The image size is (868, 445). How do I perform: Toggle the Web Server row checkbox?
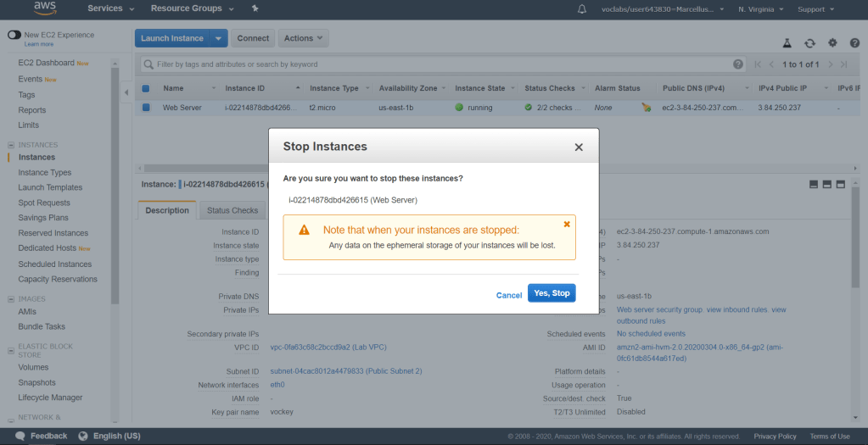[x=146, y=108]
